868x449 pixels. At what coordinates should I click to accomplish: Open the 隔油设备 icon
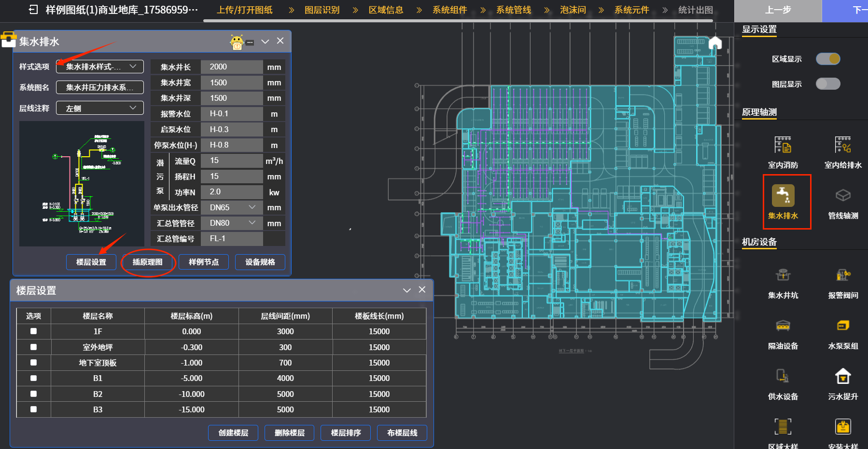pos(783,326)
